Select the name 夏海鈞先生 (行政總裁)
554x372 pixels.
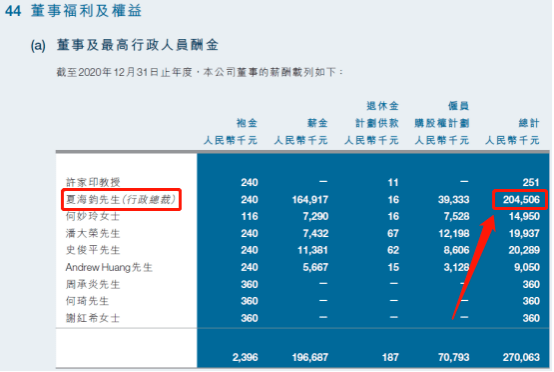tap(121, 200)
